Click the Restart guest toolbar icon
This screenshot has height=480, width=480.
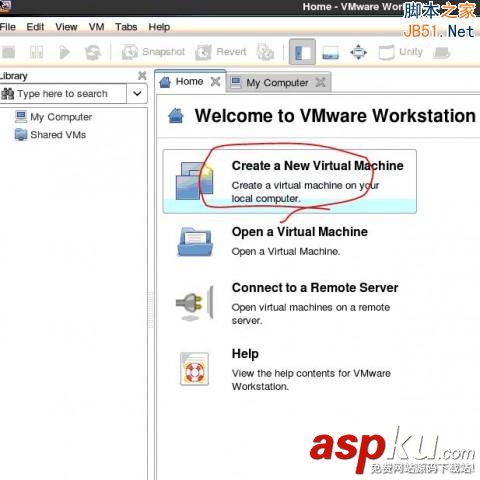[93, 52]
